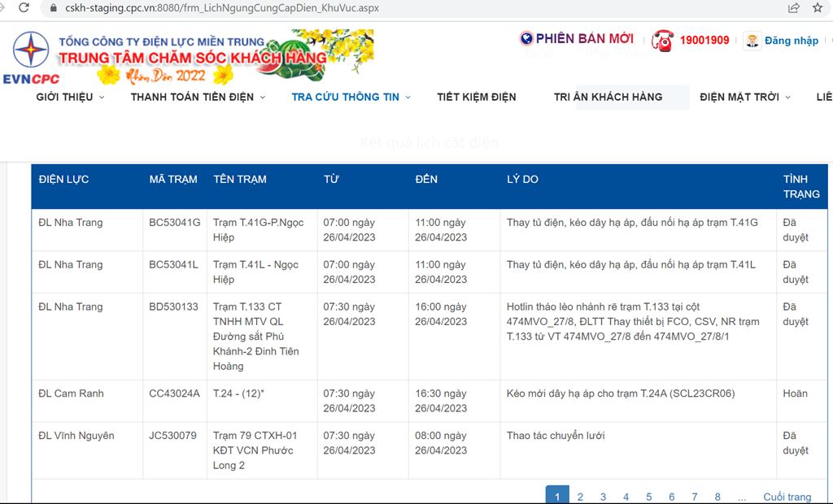Expand the Giới Thiệu dropdown menu
Image resolution: width=833 pixels, height=504 pixels.
point(70,97)
